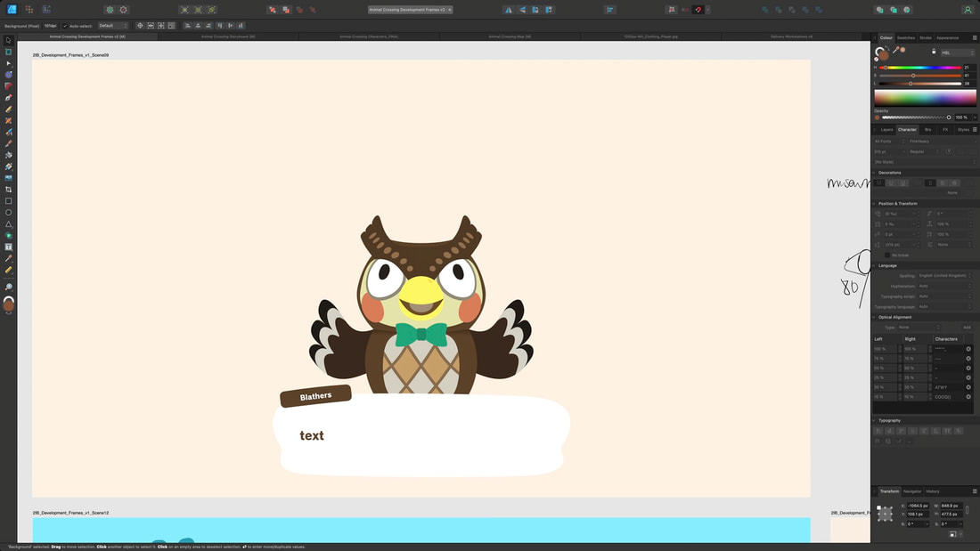Viewport: 980px width, 551px height.
Task: Select the Frame Text tool
Action: coord(8,247)
